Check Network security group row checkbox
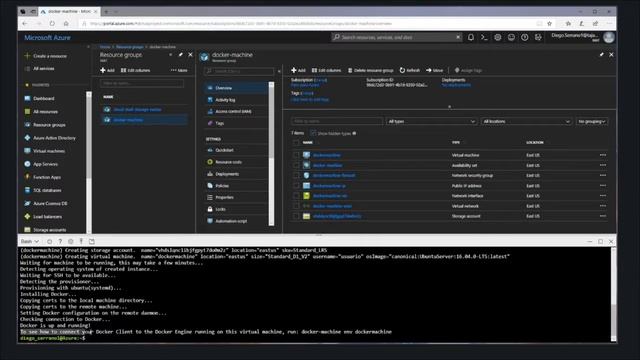 (x=296, y=176)
